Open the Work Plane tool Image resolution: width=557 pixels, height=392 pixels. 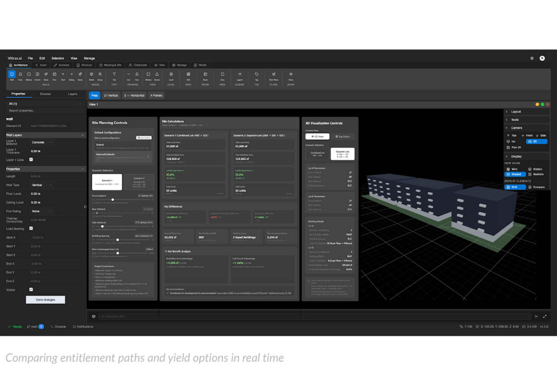tap(274, 75)
